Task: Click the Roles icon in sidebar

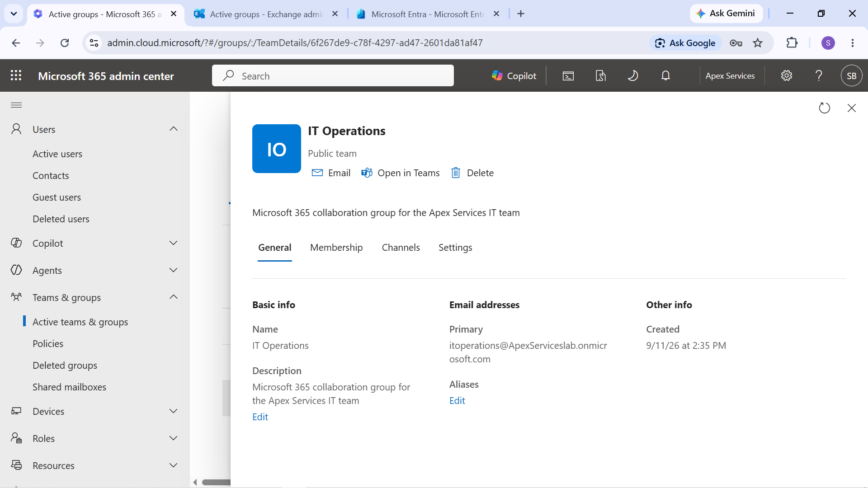Action: (16, 438)
